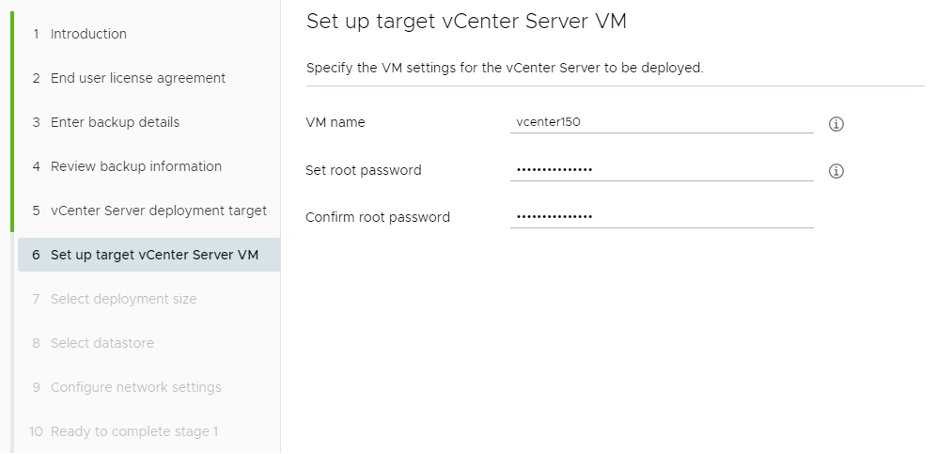This screenshot has height=454, width=936.
Task: Focus the VM name field containing vcenter150
Action: pyautogui.click(x=661, y=123)
